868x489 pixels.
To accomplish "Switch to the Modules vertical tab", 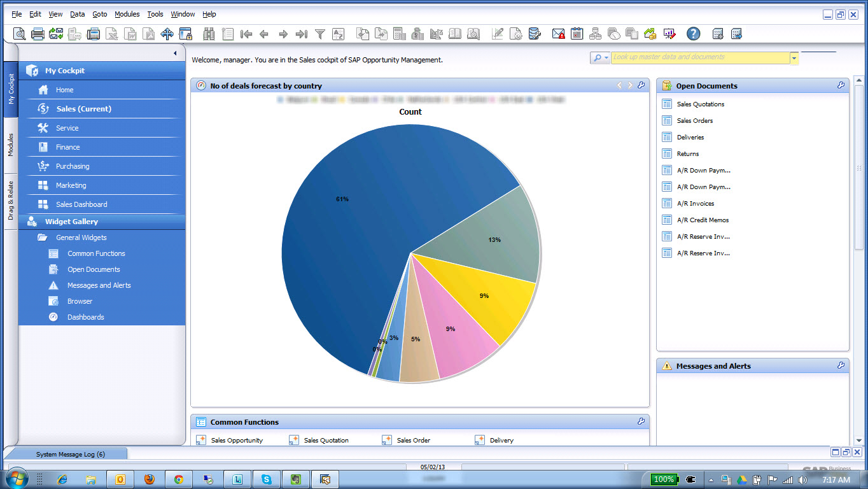I will [x=11, y=145].
